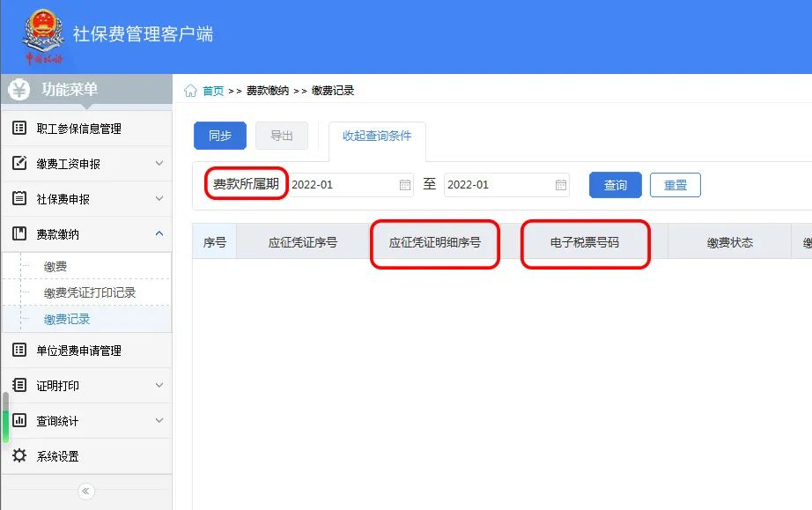Collapse the 费款缴纳 menu chevron
The height and width of the screenshot is (510, 812).
[159, 234]
